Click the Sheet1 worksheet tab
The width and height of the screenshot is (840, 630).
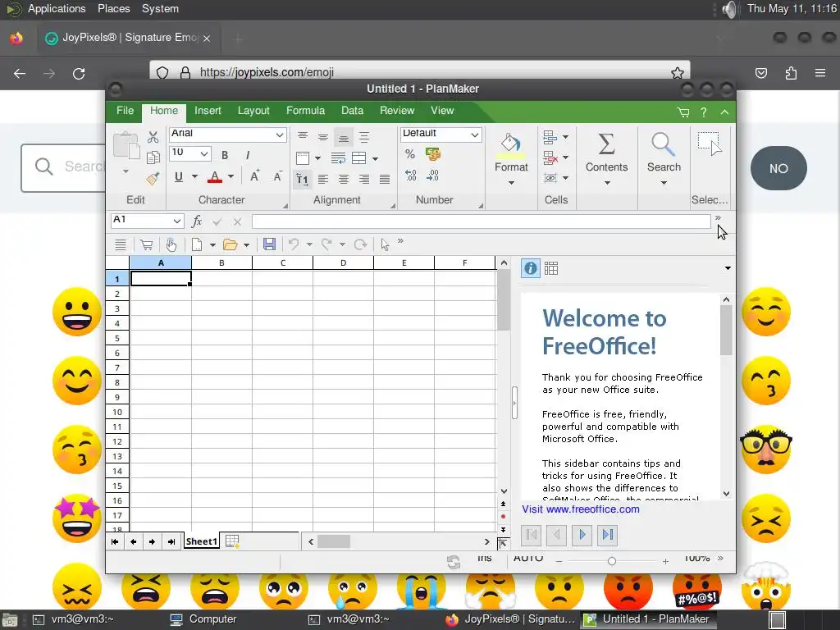[x=202, y=541]
